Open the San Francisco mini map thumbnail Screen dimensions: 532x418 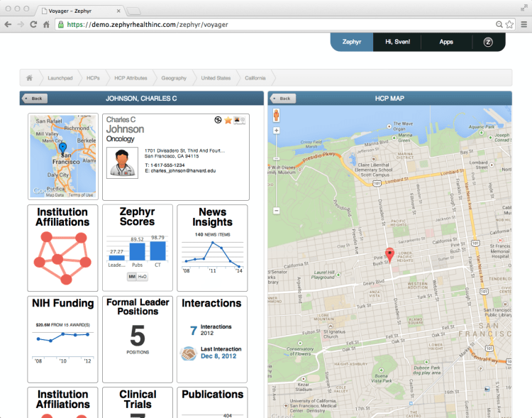[x=63, y=157]
